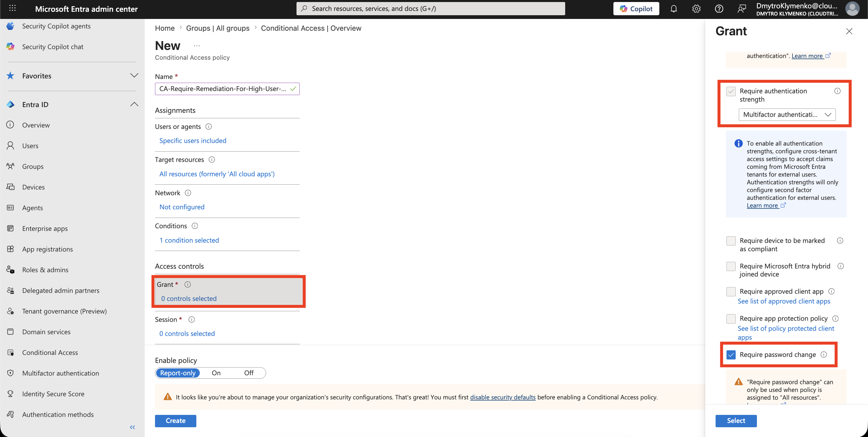Open the feedback person icon
The image size is (868, 437).
[x=741, y=9]
